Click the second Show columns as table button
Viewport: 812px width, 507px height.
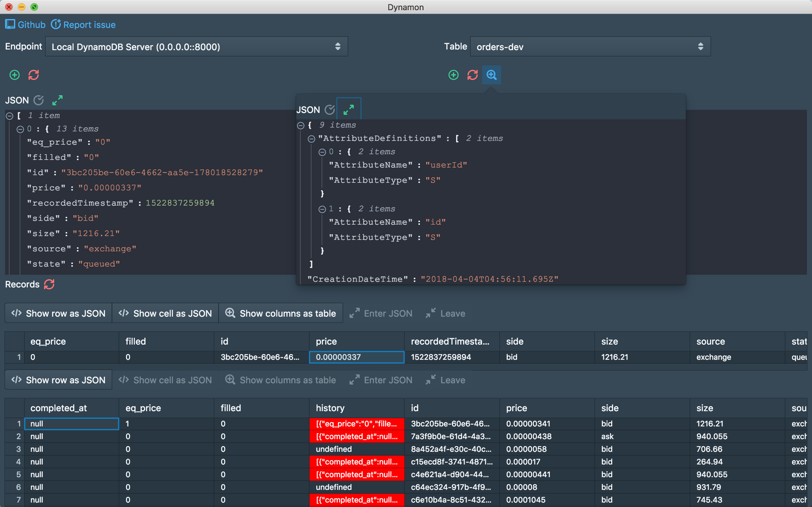pos(280,380)
